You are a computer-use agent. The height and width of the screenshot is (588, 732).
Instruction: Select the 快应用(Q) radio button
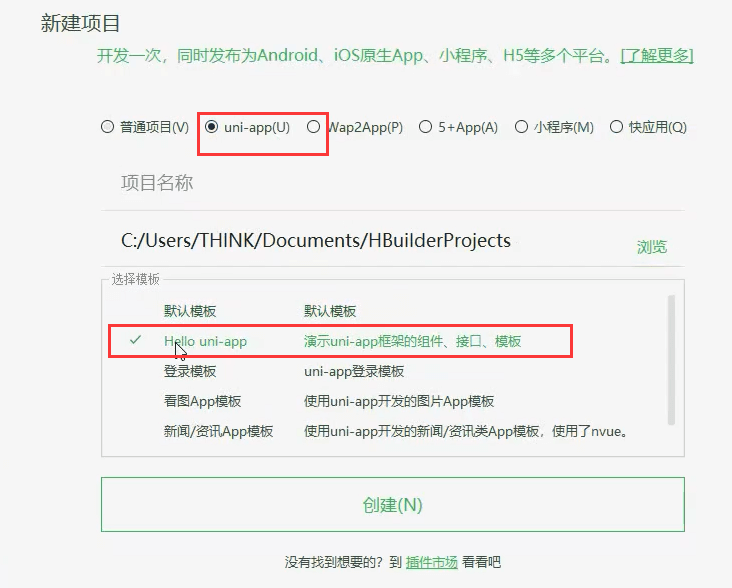(616, 126)
